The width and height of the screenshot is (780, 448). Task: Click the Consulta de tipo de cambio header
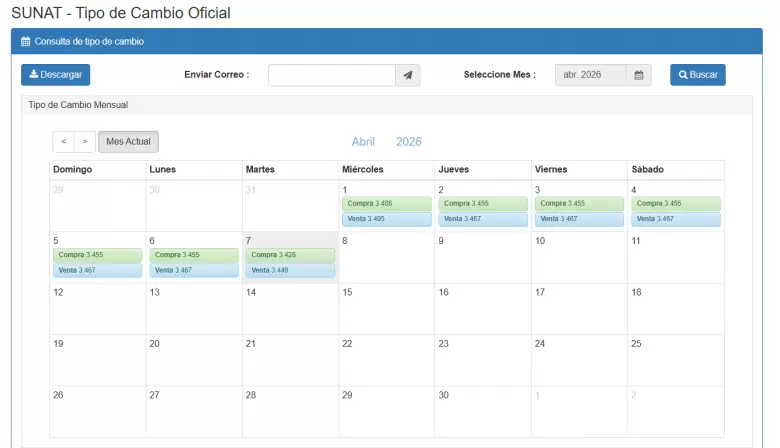89,42
